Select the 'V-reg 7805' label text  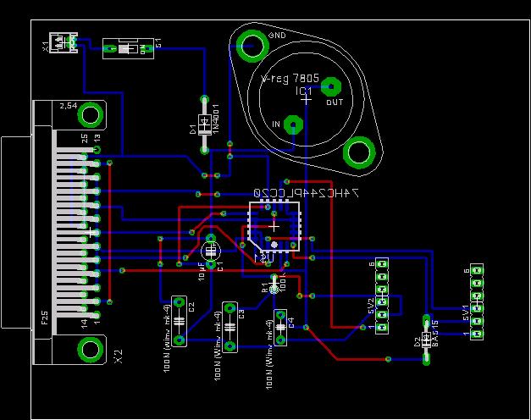click(290, 79)
